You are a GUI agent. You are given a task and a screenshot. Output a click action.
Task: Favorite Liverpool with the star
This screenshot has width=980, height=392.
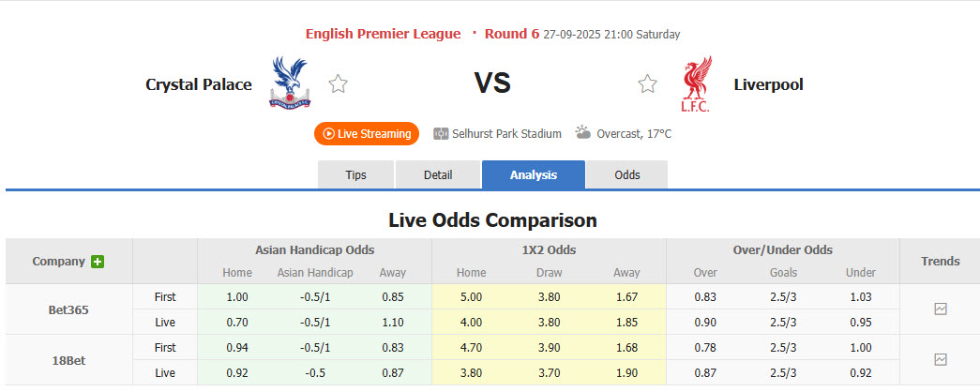click(648, 84)
